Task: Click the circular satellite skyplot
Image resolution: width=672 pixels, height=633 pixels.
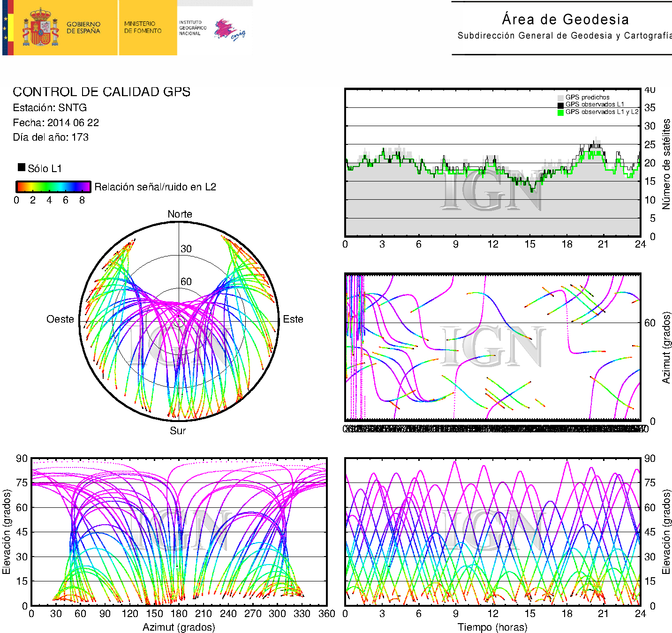Action: (x=179, y=322)
